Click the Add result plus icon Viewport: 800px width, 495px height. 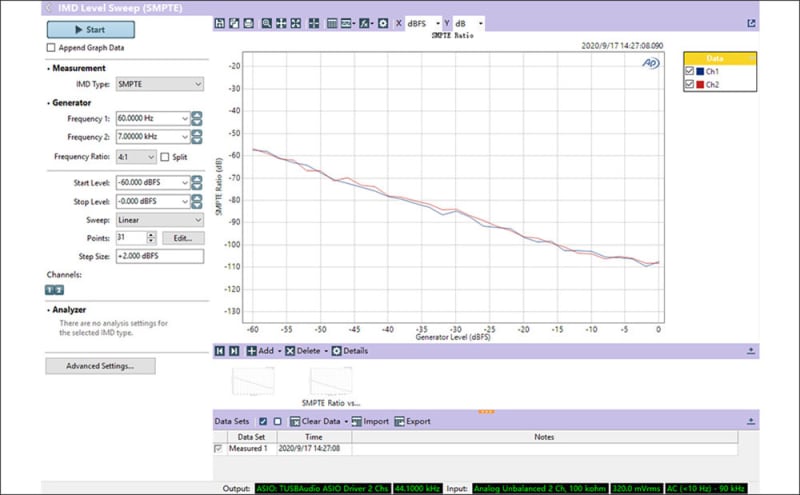pos(252,351)
